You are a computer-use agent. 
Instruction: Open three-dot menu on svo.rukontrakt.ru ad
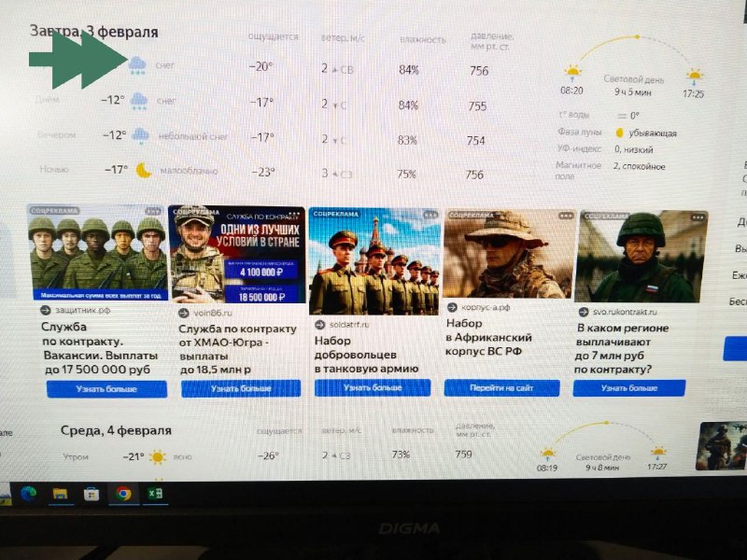click(697, 217)
